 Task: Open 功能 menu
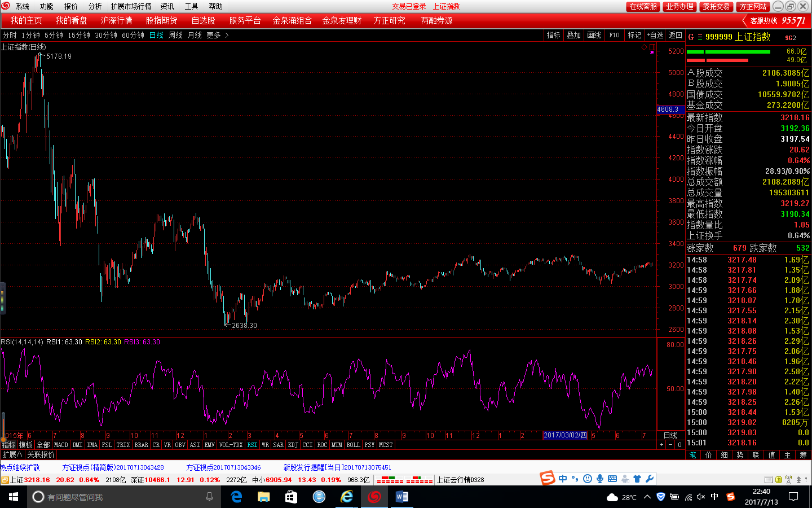click(x=46, y=6)
